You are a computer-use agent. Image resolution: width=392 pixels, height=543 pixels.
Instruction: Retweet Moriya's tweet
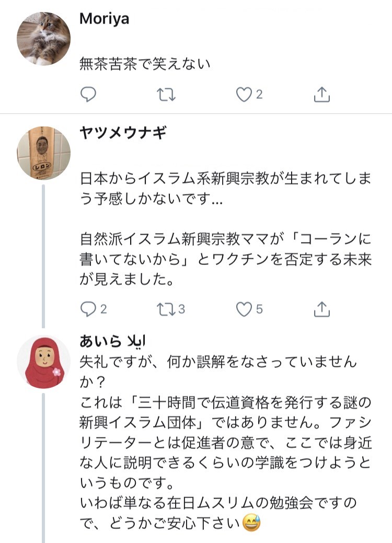pyautogui.click(x=165, y=94)
